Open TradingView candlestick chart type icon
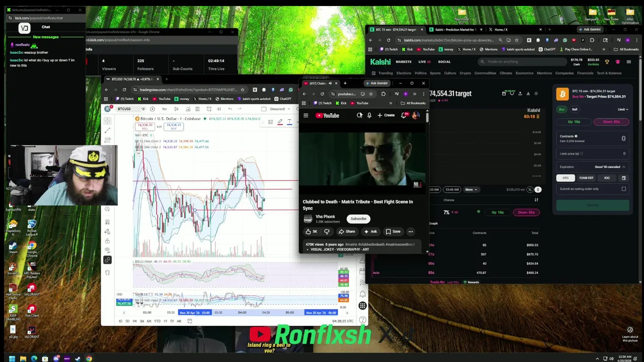644x362 pixels. coord(176,109)
